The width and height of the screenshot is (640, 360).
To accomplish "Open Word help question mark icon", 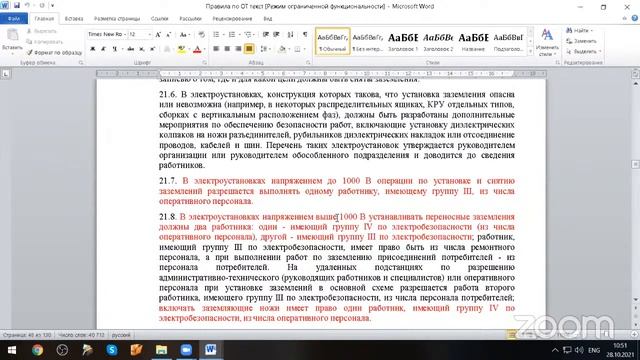I will click(x=635, y=18).
